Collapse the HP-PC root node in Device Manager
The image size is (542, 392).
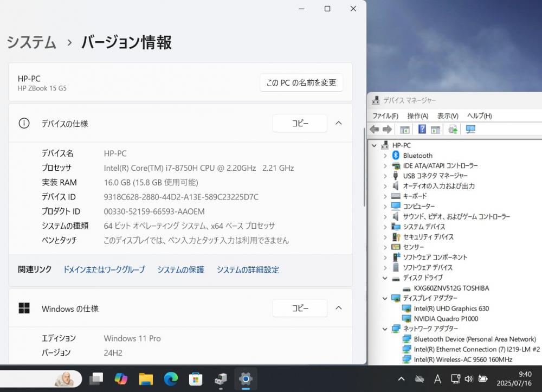[x=374, y=145]
